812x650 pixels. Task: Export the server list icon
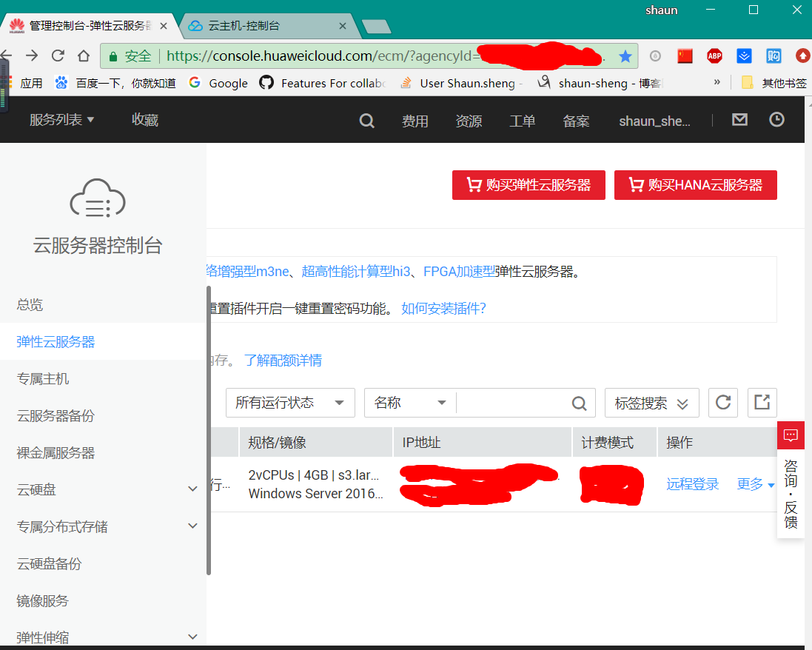(x=762, y=403)
